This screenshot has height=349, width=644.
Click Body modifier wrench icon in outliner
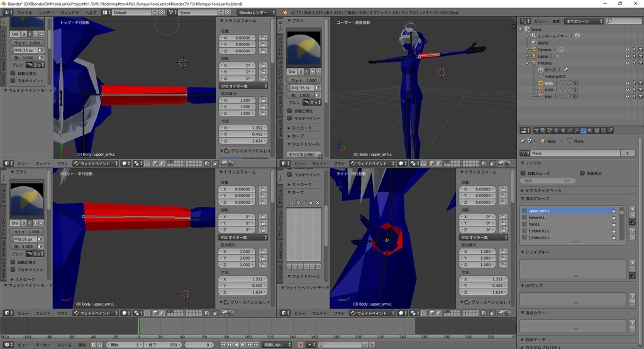tap(570, 83)
